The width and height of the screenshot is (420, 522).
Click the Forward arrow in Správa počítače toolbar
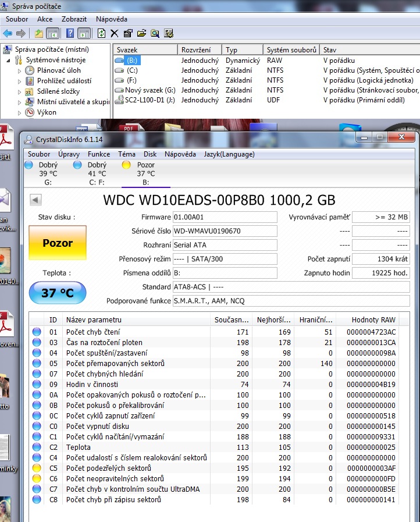pos(21,33)
